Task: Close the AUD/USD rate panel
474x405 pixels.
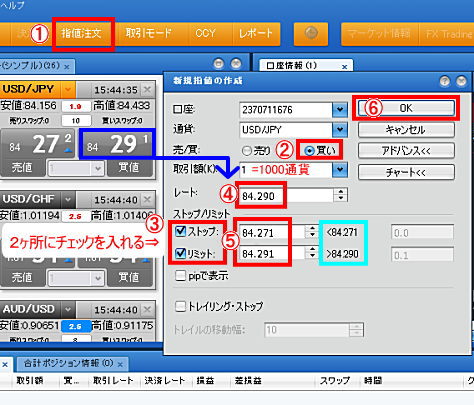Action: click(147, 309)
